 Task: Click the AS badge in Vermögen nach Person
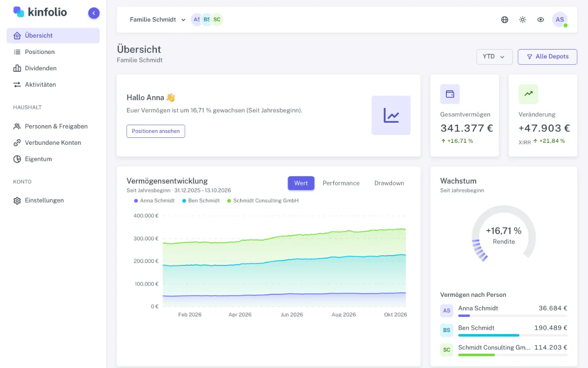446,311
